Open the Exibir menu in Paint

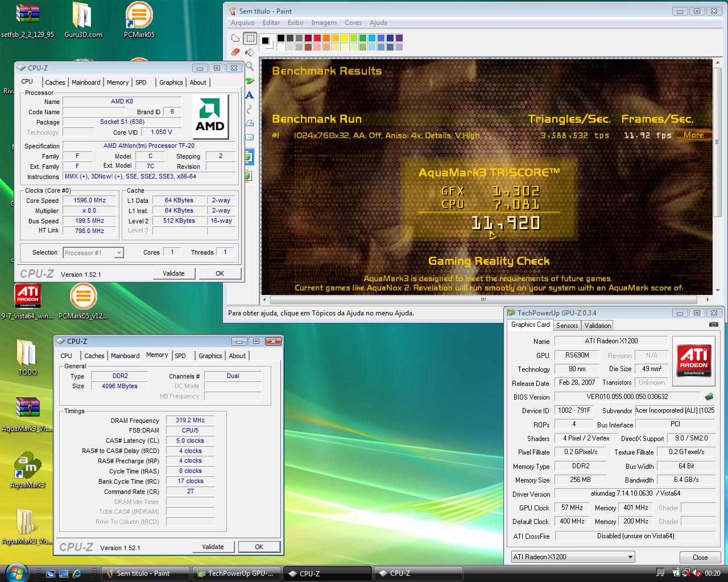pyautogui.click(x=296, y=23)
